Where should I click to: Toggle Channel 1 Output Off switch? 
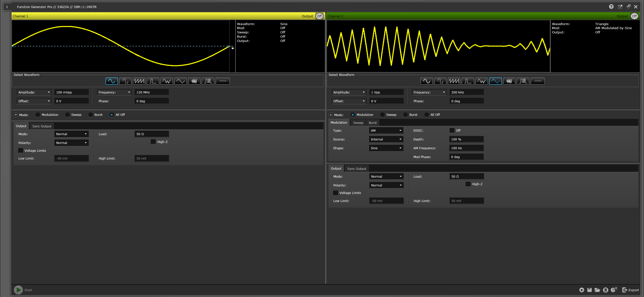point(319,16)
